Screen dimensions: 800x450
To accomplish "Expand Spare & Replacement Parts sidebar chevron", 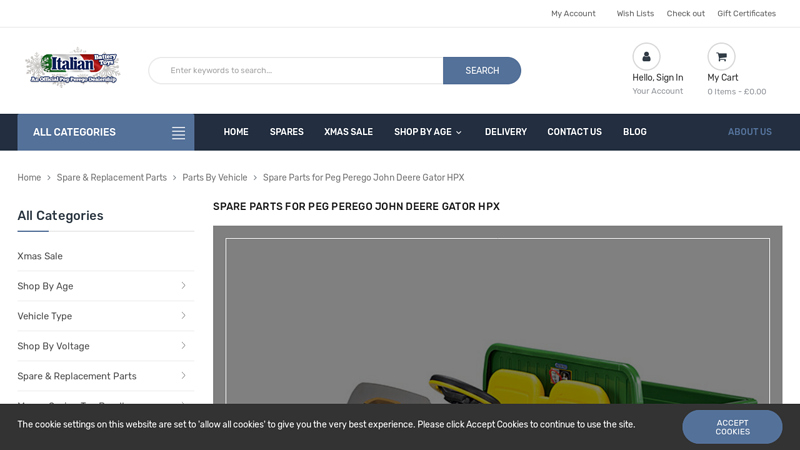I will tap(183, 376).
